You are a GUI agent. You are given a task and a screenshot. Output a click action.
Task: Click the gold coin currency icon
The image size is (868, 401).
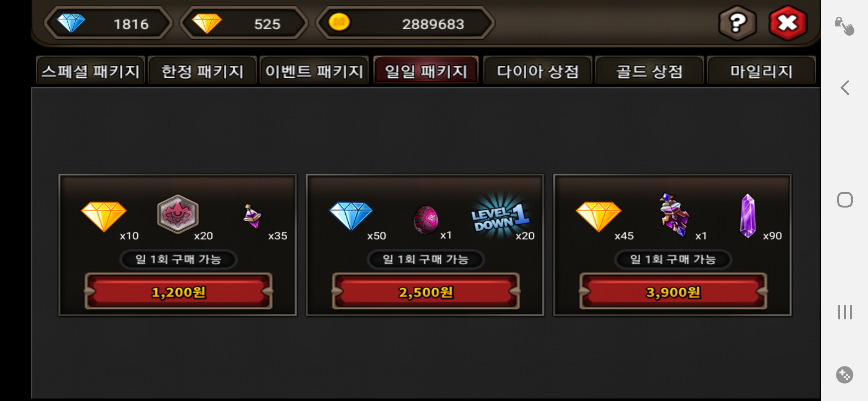339,22
